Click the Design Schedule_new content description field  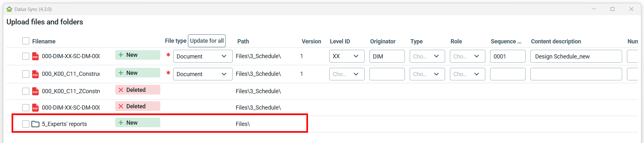point(576,56)
